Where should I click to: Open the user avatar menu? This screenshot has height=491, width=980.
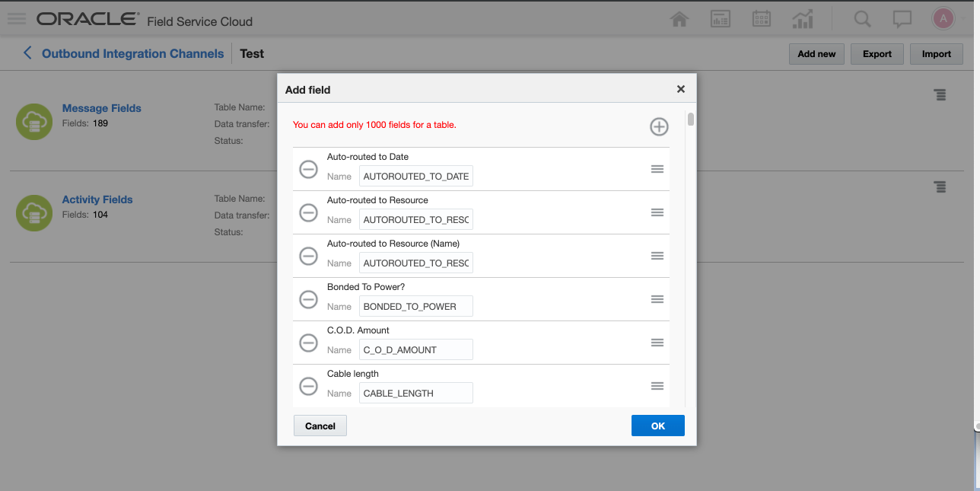click(943, 19)
